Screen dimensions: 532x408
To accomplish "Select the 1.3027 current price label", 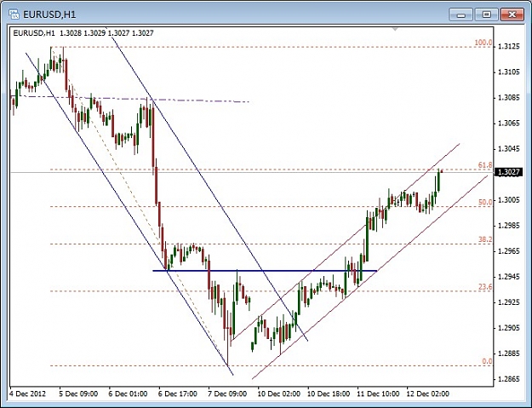I will point(507,172).
